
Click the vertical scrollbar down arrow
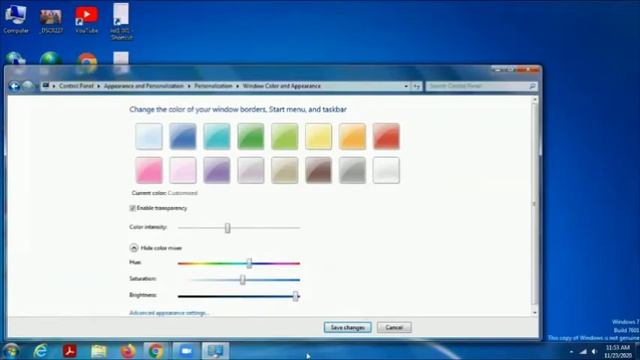535,313
